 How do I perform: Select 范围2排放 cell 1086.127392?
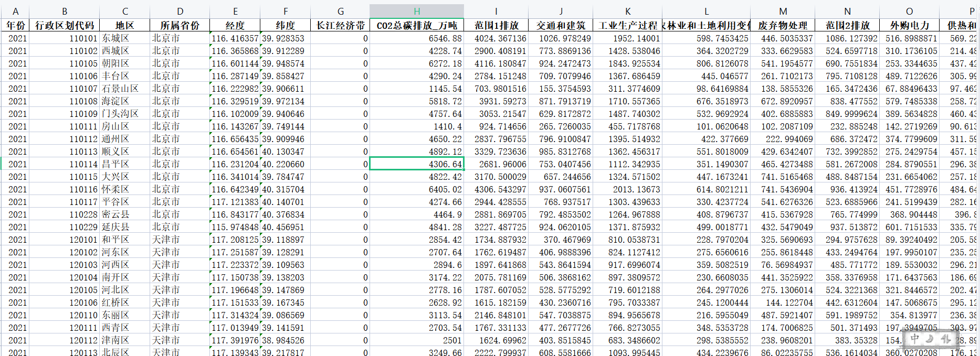tap(848, 38)
